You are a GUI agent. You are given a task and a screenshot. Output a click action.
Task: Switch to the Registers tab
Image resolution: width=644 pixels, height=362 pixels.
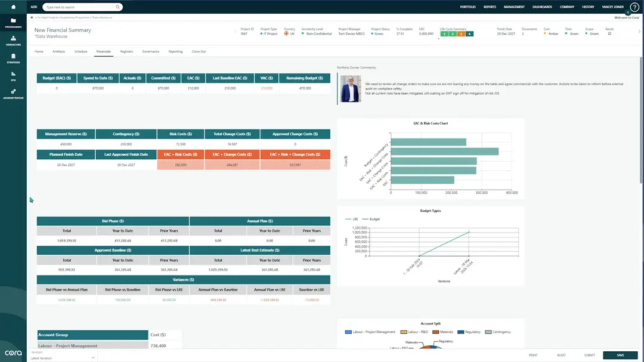(126, 52)
